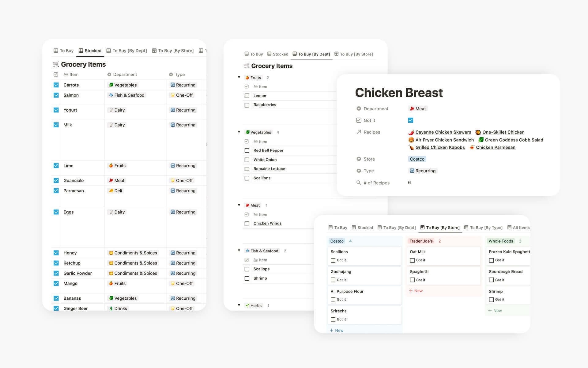Collapse the Fruits department group

tap(238, 78)
